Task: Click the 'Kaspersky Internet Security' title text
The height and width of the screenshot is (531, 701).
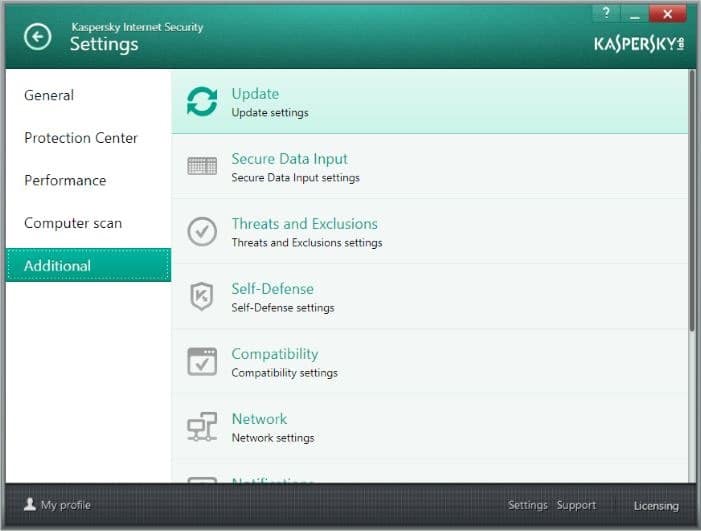Action: (137, 27)
